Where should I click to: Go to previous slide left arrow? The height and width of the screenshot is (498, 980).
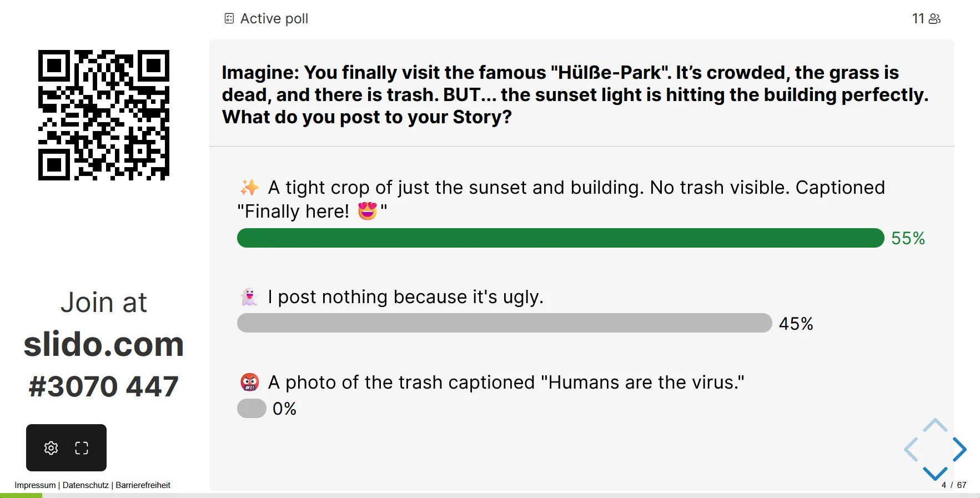[911, 449]
